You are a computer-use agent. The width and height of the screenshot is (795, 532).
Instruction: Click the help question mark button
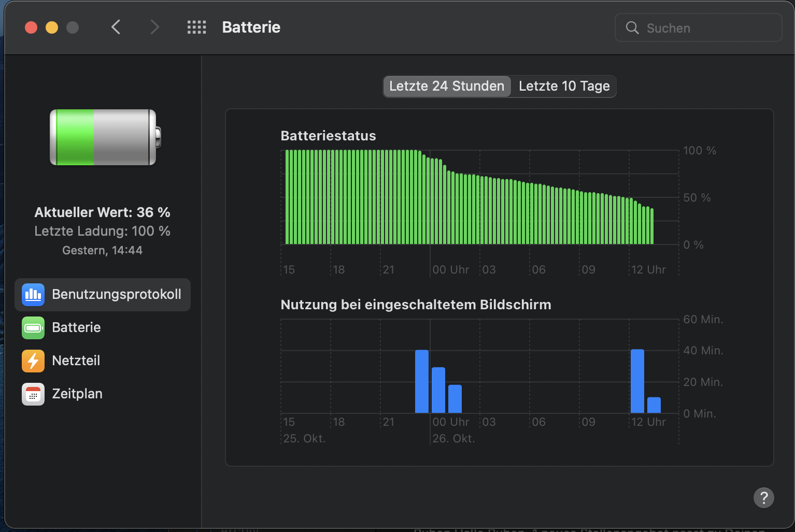click(x=763, y=498)
